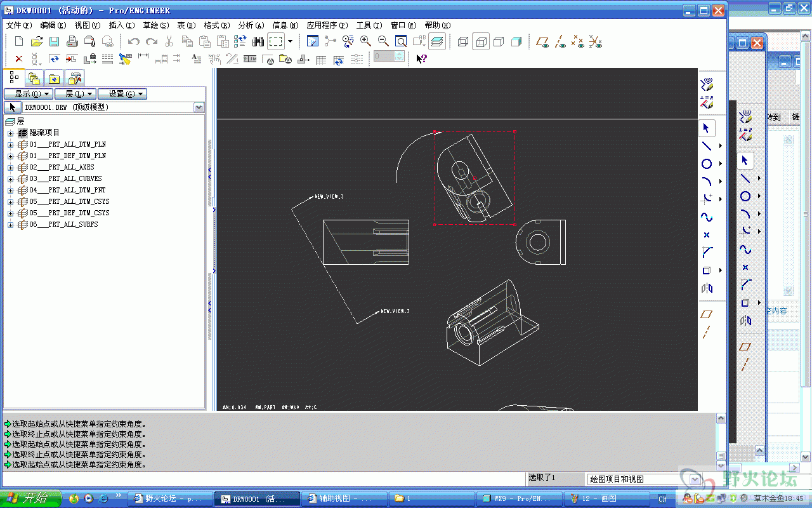Expand the 02___PRT_ALL_AXES layer
This screenshot has width=812, height=508.
click(10, 168)
